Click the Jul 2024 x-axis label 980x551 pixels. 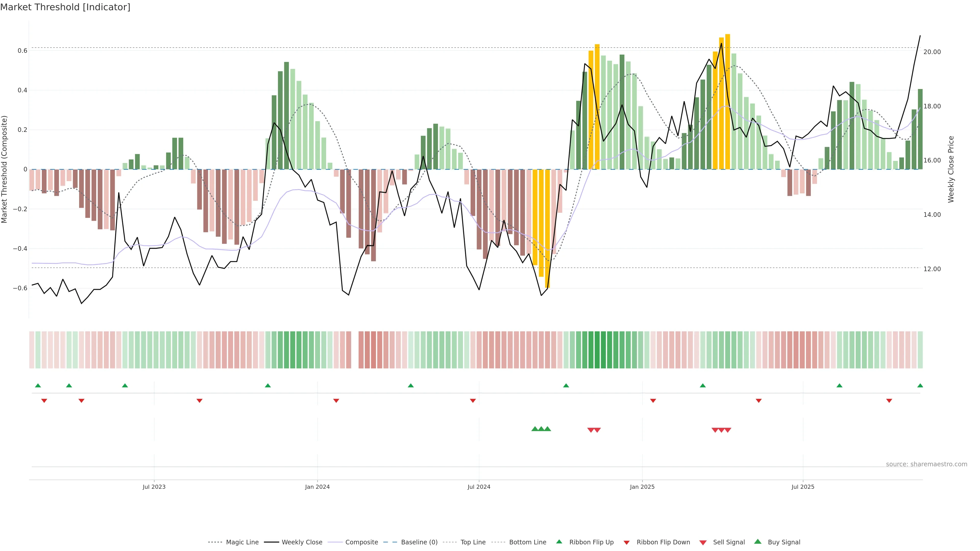(479, 487)
